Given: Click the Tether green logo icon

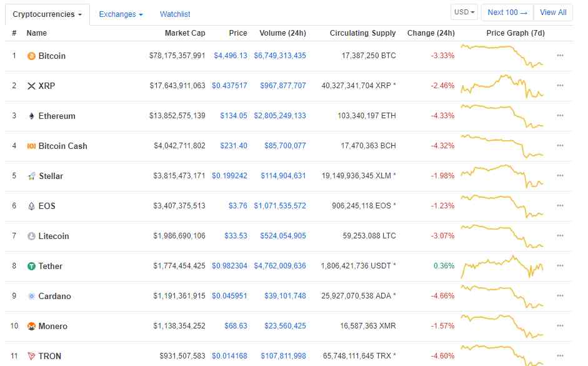Looking at the screenshot, I should click(x=31, y=267).
